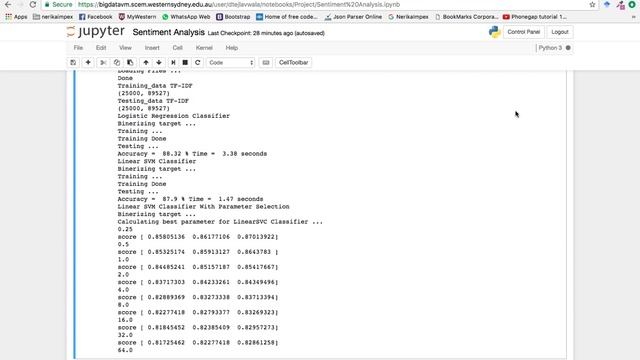The height and width of the screenshot is (360, 640).
Task: Click the kernel idle indicator circle
Action: click(x=568, y=48)
